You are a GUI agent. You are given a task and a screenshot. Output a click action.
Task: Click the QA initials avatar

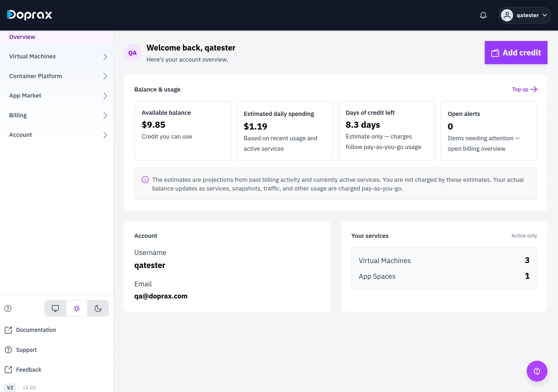tap(133, 53)
